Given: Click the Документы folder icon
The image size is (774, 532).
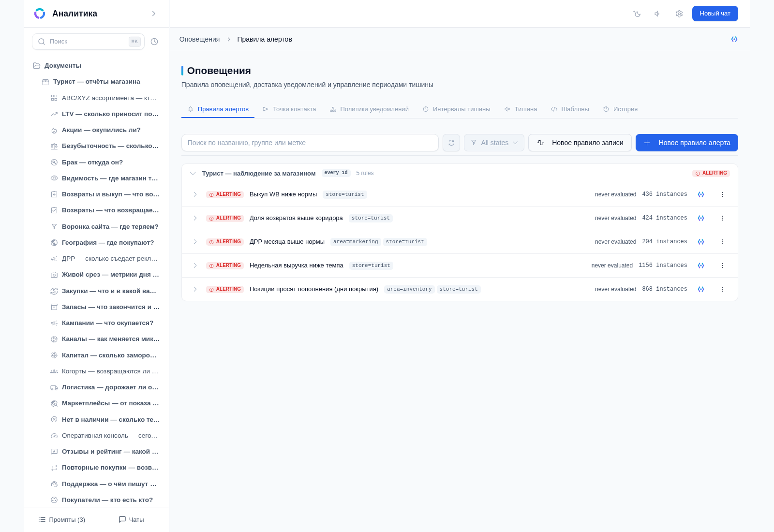Looking at the screenshot, I should 37,66.
